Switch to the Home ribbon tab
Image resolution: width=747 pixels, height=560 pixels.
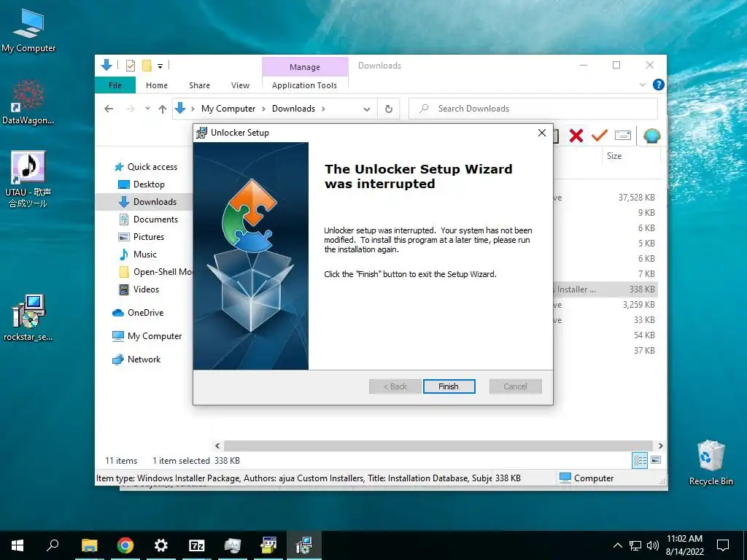click(157, 85)
